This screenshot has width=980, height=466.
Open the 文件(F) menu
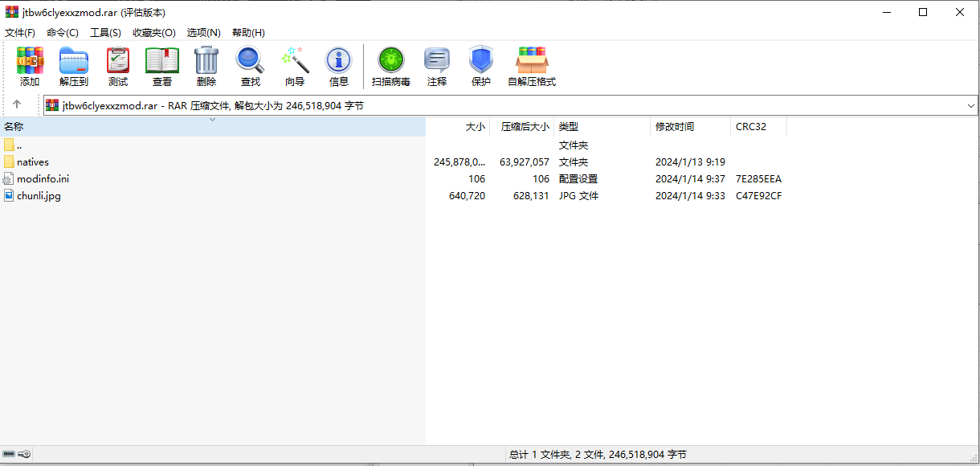pos(20,32)
